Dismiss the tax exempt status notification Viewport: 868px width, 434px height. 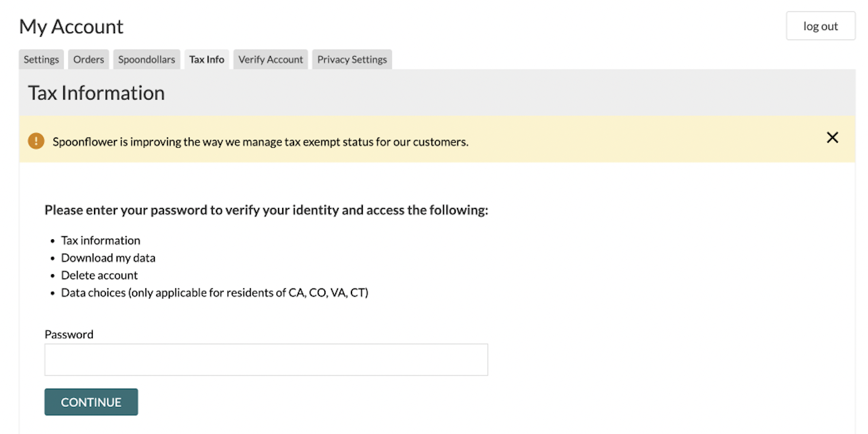click(832, 137)
